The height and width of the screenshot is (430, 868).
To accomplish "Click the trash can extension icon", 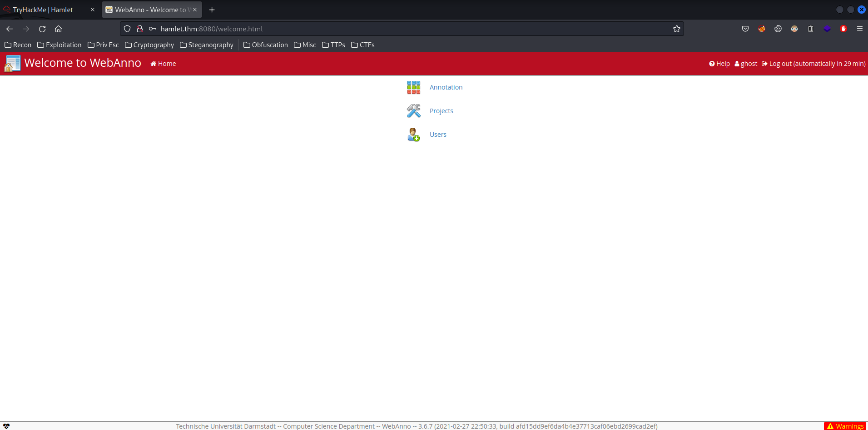I will click(x=811, y=29).
